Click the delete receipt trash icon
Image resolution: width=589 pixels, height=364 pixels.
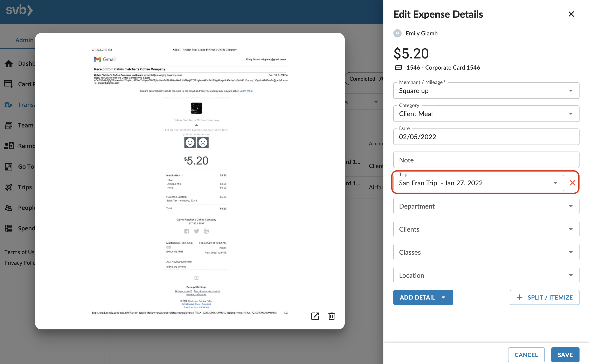[x=332, y=316]
